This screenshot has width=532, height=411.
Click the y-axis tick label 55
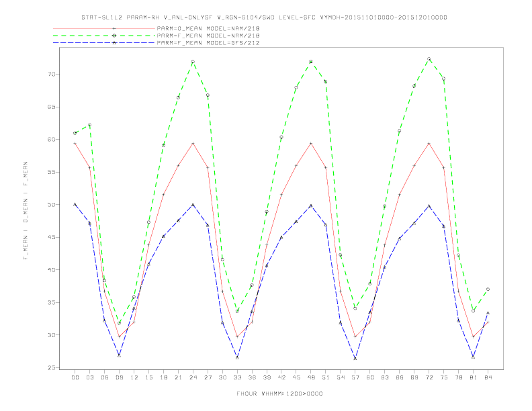[52, 172]
